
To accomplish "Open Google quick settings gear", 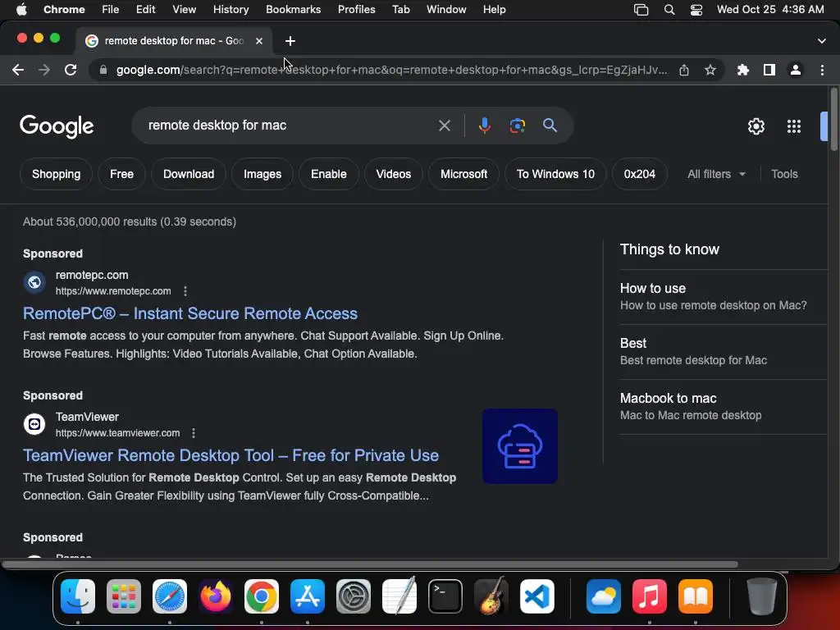I will click(756, 126).
